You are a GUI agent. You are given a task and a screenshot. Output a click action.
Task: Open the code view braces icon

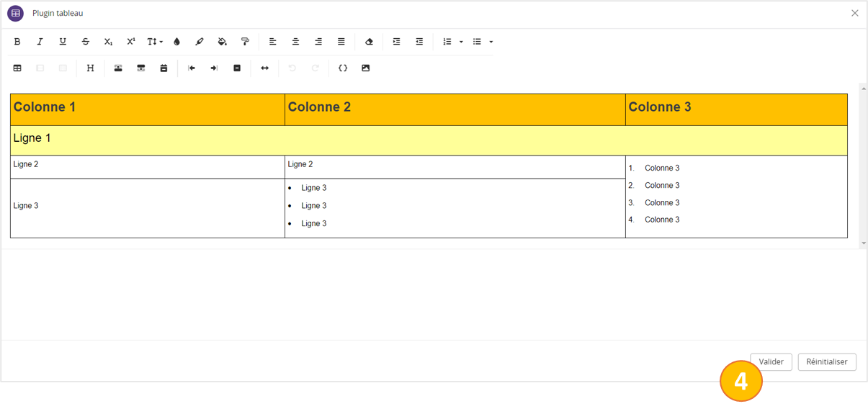[x=343, y=68]
